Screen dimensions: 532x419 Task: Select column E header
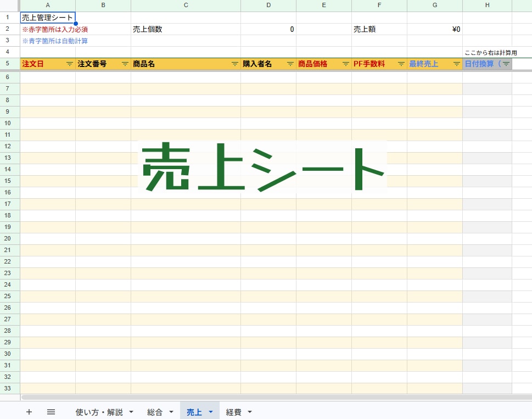(324, 5)
